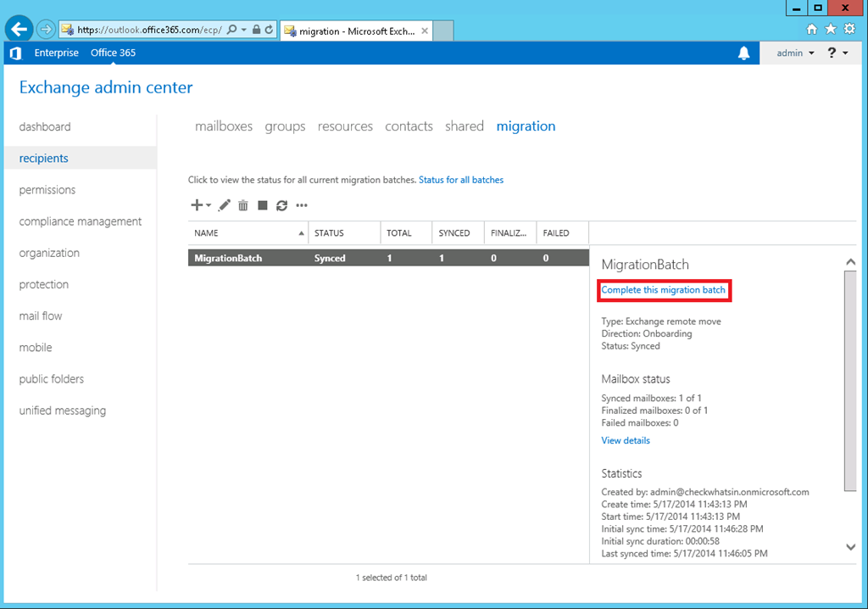Open organization in the left navigation

click(x=49, y=253)
